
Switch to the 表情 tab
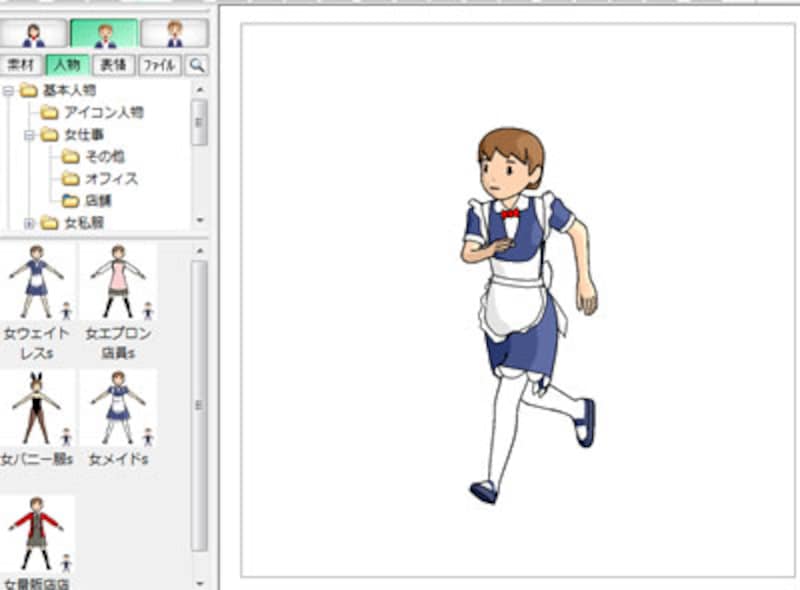click(113, 65)
